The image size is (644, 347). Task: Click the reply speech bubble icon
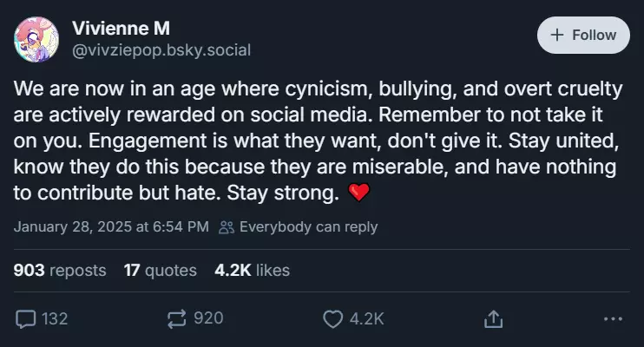pos(26,318)
